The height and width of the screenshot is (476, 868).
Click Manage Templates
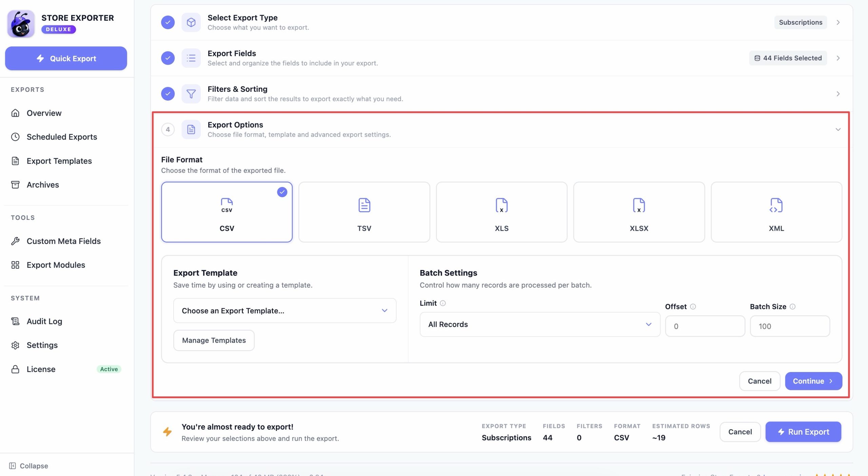tap(214, 340)
